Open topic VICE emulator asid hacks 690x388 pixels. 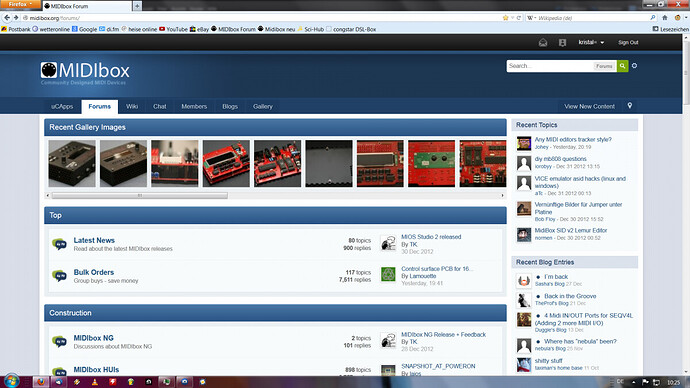(580, 182)
